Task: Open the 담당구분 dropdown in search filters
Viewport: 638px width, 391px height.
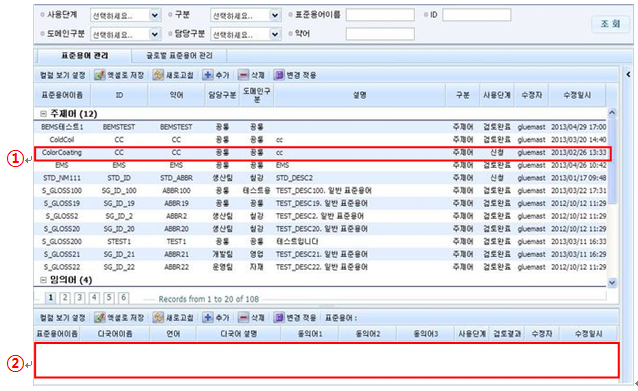Action: click(x=275, y=34)
